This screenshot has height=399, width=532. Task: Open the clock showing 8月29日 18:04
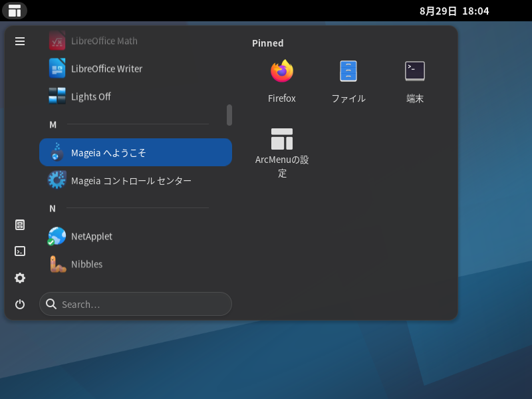[x=454, y=11]
